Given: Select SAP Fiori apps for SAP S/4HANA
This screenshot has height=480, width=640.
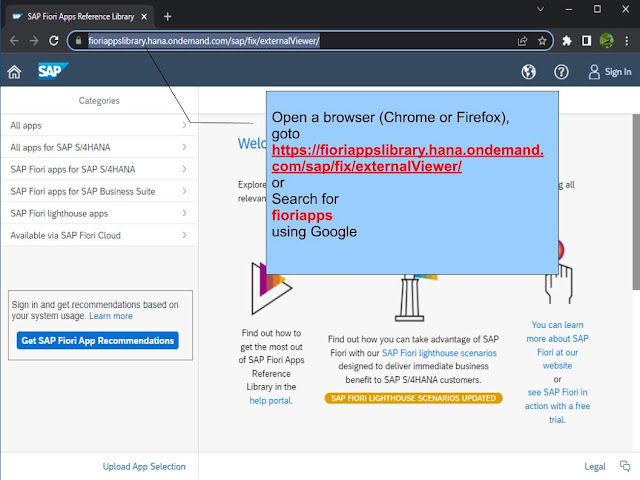Looking at the screenshot, I should pyautogui.click(x=99, y=169).
